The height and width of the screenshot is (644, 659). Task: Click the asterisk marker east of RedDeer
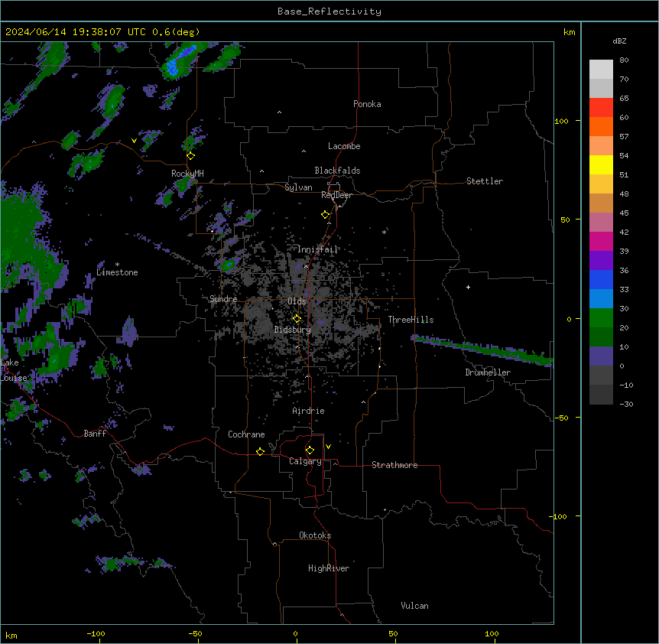(x=384, y=232)
